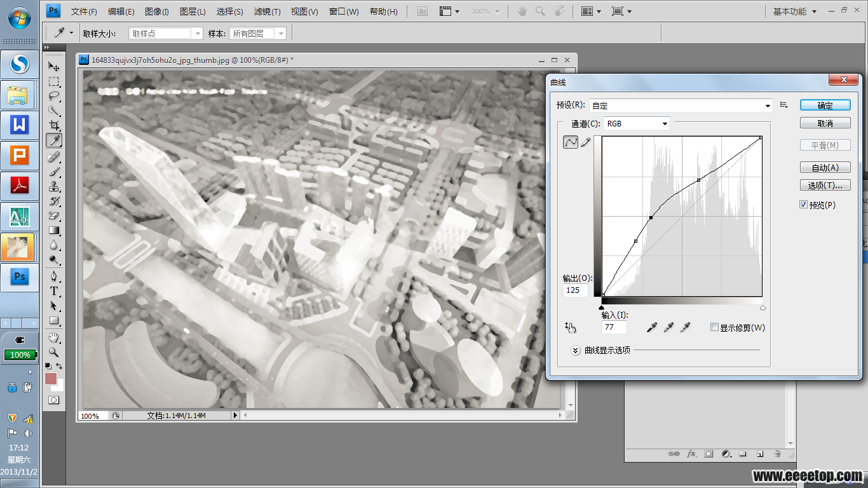Pick the black point eyedropper
This screenshot has height=488, width=868.
coord(651,327)
